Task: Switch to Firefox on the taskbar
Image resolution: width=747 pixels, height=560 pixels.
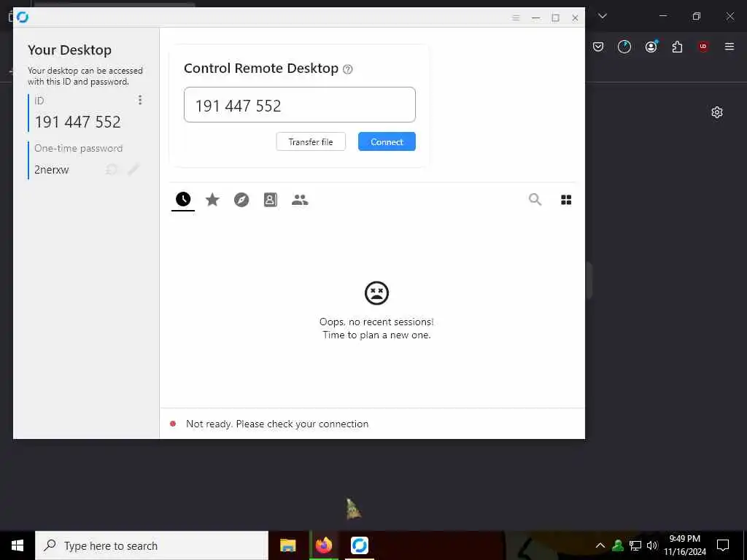Action: 323,545
